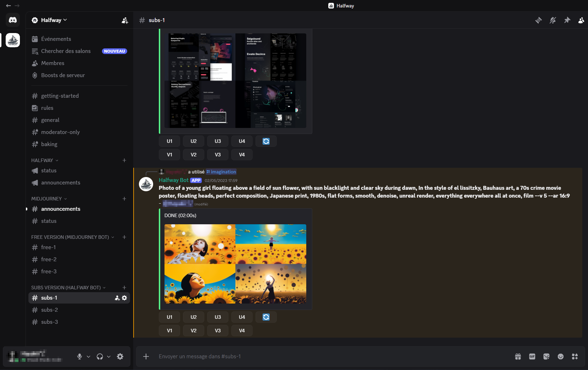This screenshot has height=370, width=588.
Task: Open pinned messages in subs-1
Action: [567, 20]
